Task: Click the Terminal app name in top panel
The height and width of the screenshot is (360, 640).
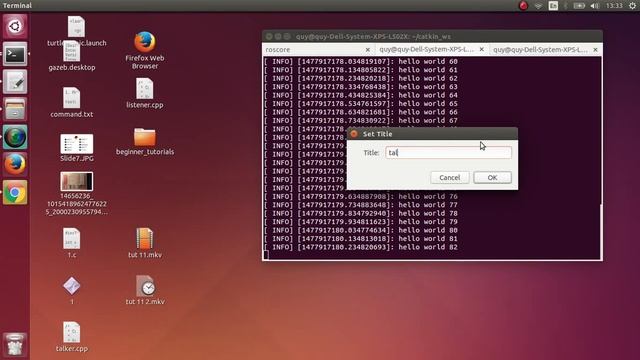Action: pos(17,5)
